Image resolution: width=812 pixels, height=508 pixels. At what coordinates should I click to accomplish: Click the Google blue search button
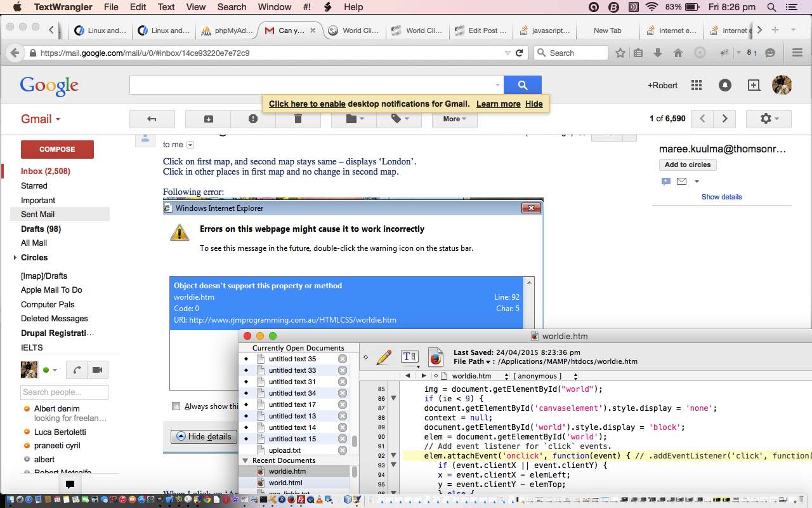click(523, 85)
